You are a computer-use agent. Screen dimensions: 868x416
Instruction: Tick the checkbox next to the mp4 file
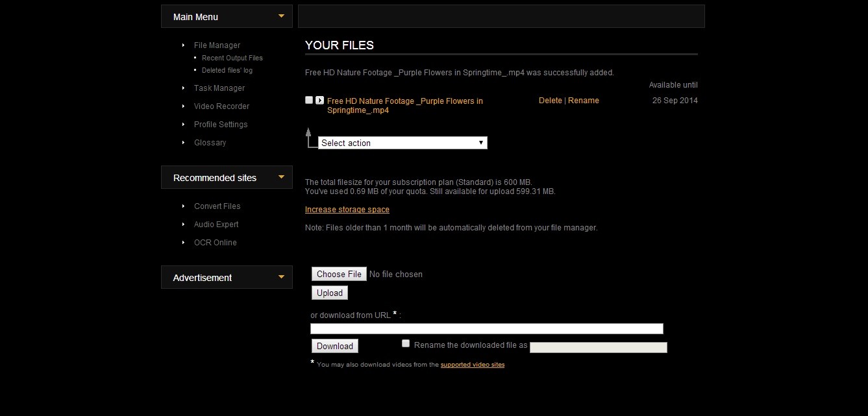tap(309, 100)
